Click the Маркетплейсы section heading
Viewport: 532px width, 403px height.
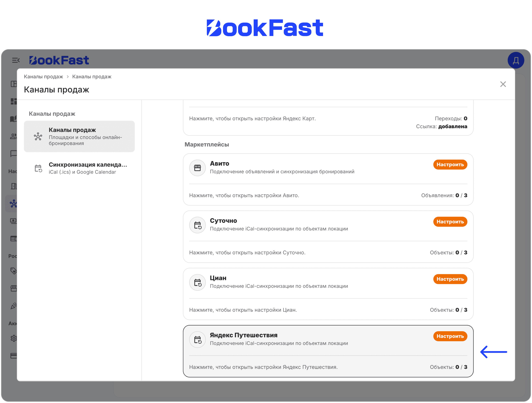click(207, 144)
